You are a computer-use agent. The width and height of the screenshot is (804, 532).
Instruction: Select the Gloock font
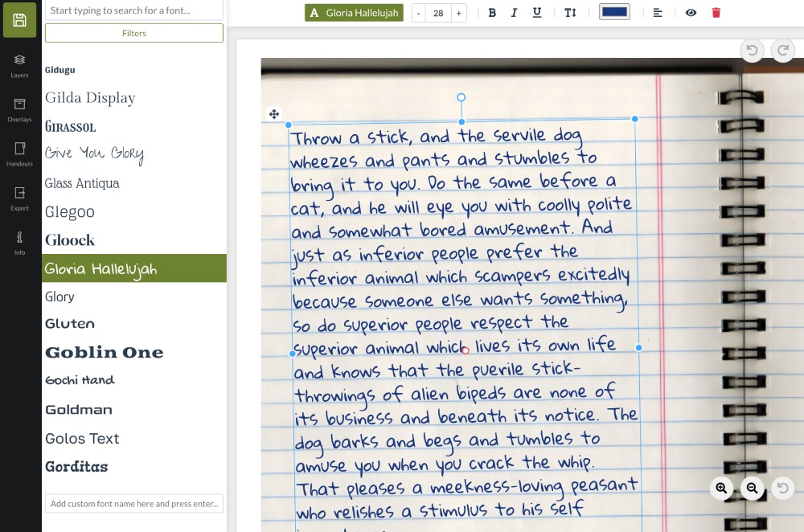point(70,239)
